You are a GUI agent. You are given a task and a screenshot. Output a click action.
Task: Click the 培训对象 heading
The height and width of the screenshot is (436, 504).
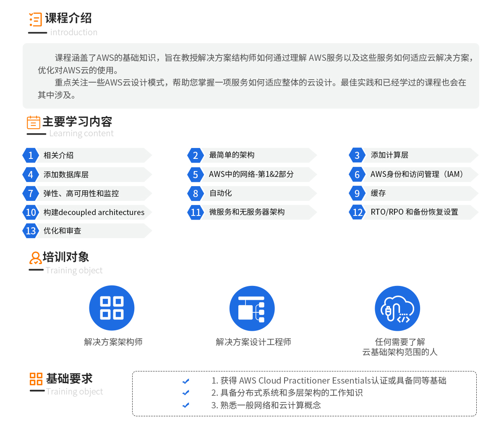pyautogui.click(x=66, y=257)
